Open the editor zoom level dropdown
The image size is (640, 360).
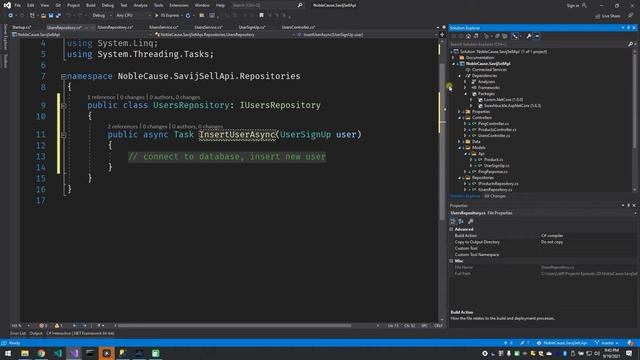20,326
